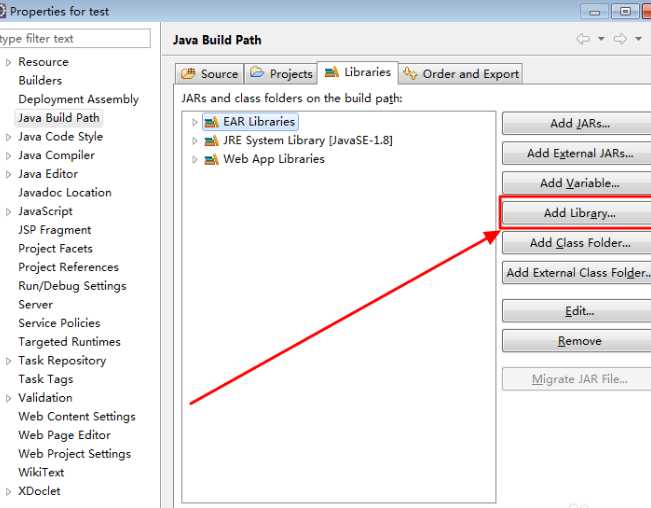Go back using the left arrow icon
651x508 pixels.
point(583,39)
